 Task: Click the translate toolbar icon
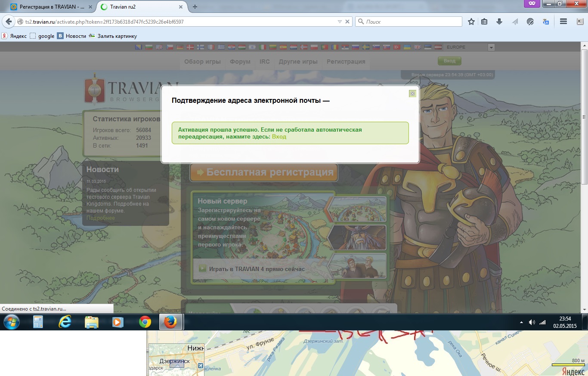[546, 22]
